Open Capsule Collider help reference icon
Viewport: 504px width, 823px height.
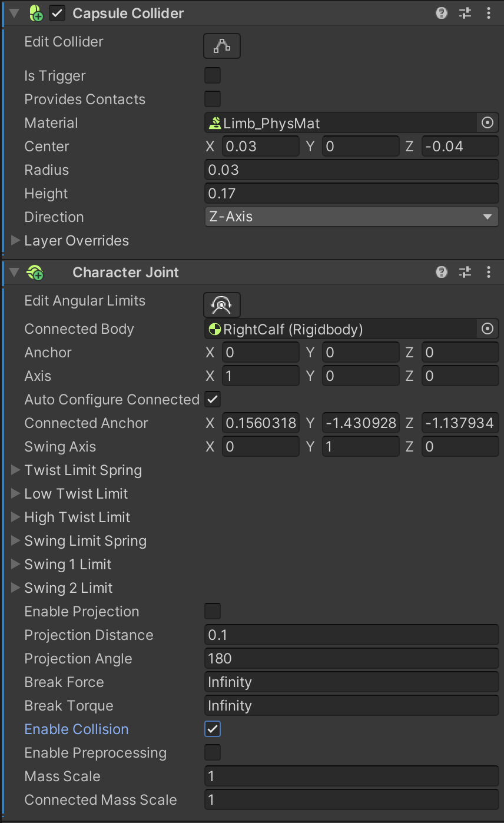tap(442, 13)
